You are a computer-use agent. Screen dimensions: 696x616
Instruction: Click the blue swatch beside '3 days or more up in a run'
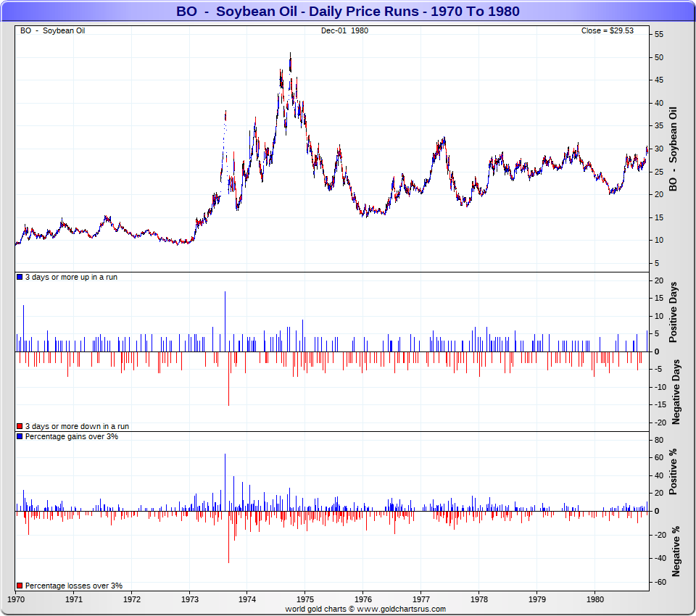pos(20,277)
